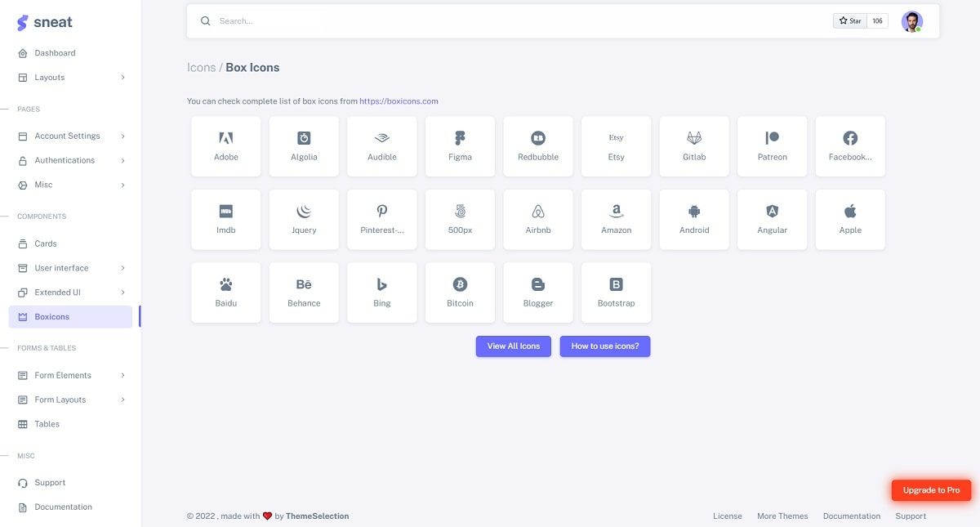
Task: Select the Patreon icon
Action: pos(771,145)
